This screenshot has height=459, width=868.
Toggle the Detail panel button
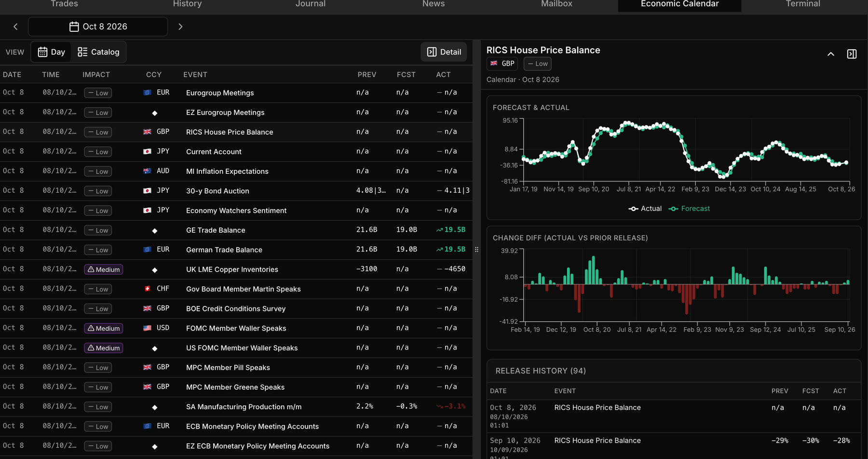[x=444, y=52]
